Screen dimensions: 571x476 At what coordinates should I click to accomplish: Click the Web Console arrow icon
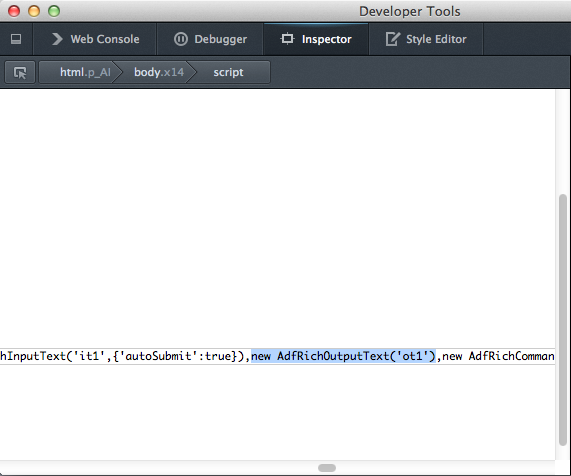[x=57, y=39]
